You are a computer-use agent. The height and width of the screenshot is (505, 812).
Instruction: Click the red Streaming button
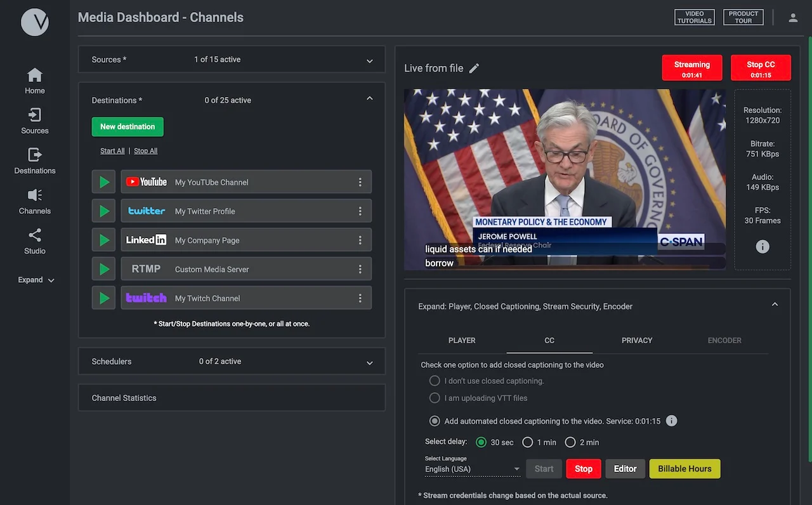pos(691,68)
